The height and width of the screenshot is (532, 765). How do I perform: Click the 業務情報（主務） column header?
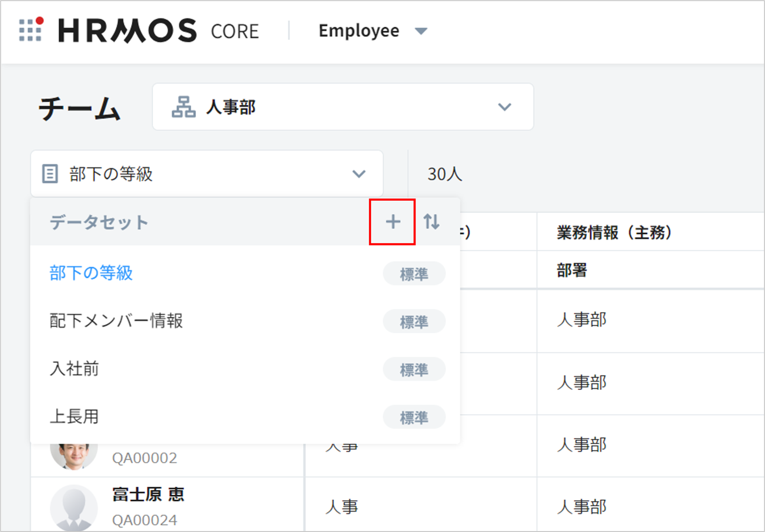click(x=614, y=232)
